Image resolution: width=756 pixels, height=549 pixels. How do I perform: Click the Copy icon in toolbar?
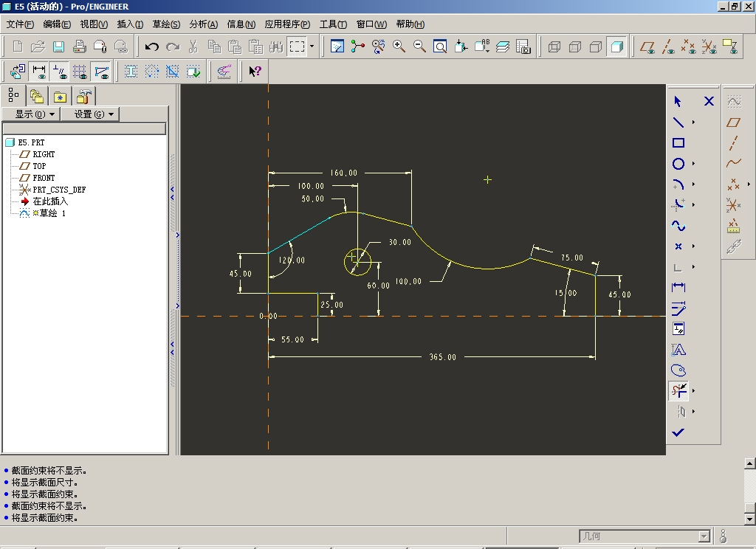click(214, 46)
